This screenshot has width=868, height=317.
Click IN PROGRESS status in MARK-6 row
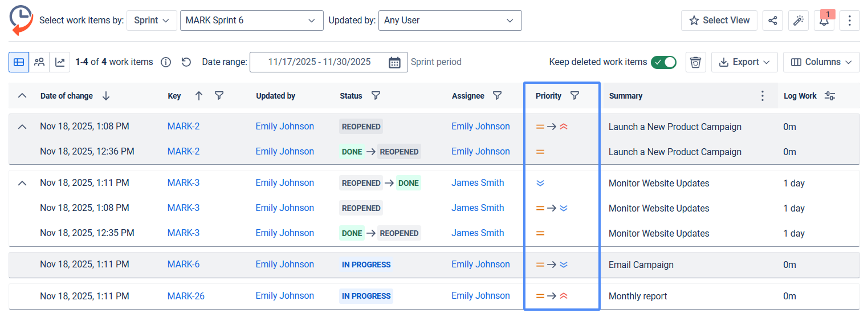pyautogui.click(x=366, y=265)
